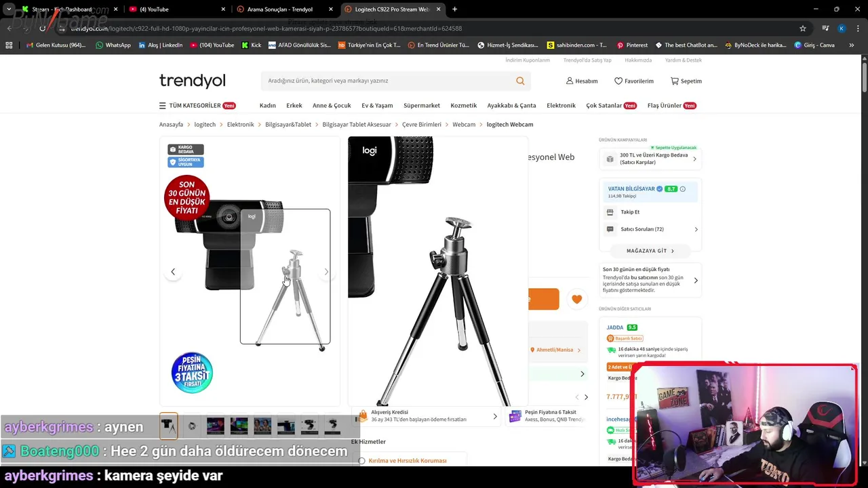Select last webcam gallery thumbnail
Image resolution: width=868 pixels, height=488 pixels.
tap(332, 426)
